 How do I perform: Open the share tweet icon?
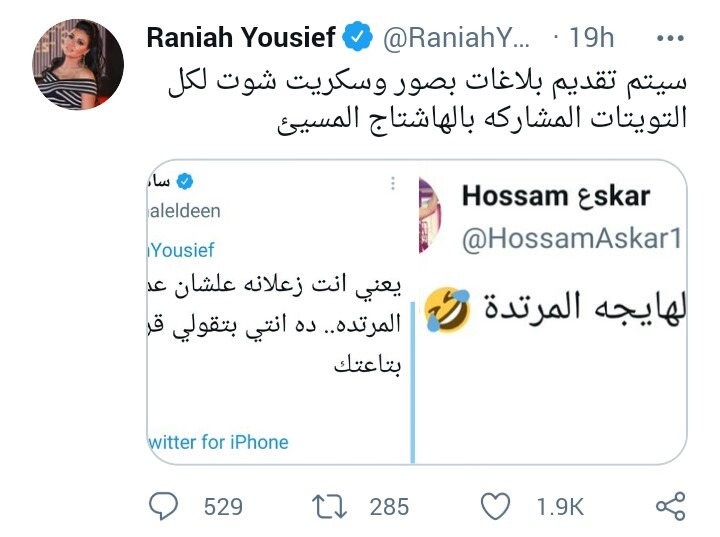670,506
